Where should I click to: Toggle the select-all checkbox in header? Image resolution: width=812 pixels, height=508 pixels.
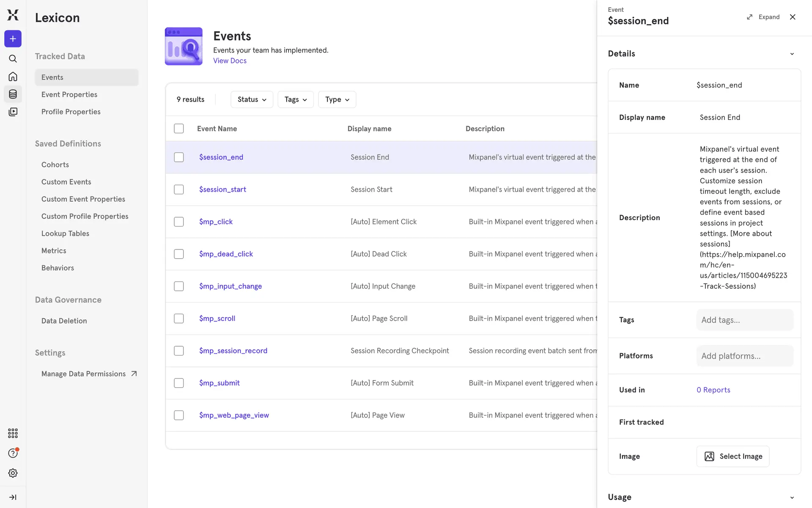tap(179, 128)
